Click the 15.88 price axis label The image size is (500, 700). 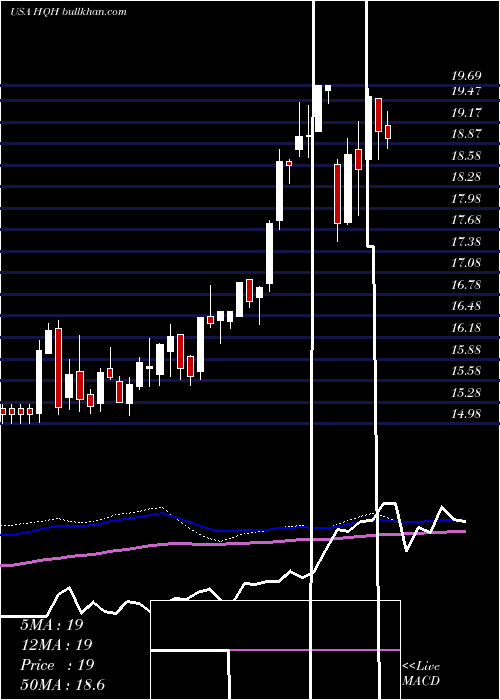(x=467, y=350)
